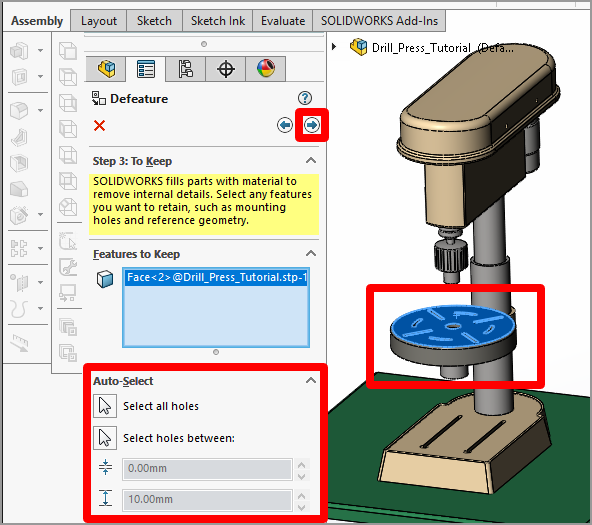The width and height of the screenshot is (592, 525).
Task: Open dropdown beside Fillet icon
Action: [40, 111]
